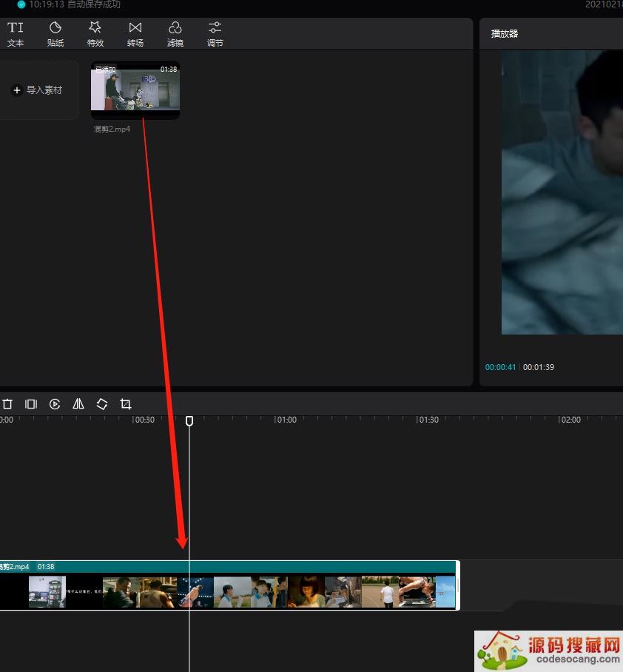
Task: Click the video preview in the 播放器 player
Action: click(x=562, y=192)
